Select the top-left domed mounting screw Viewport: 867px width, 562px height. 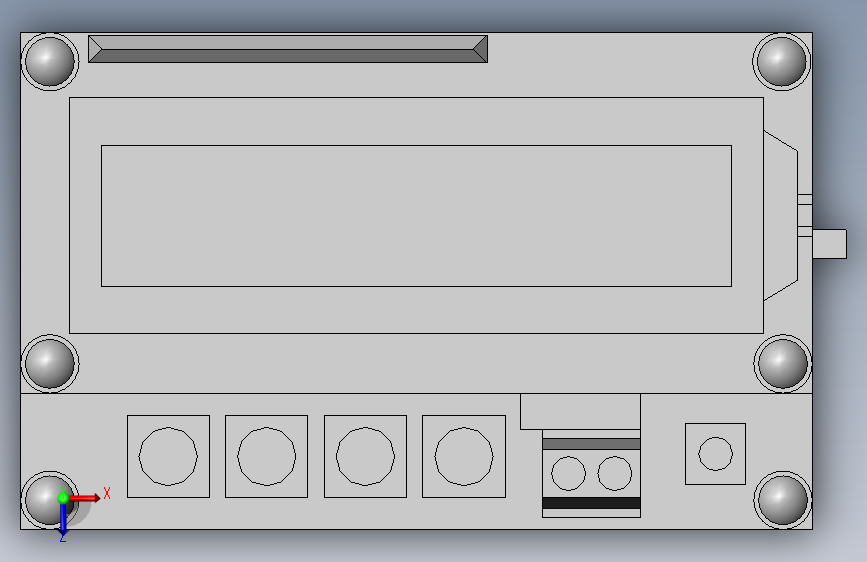pyautogui.click(x=50, y=61)
